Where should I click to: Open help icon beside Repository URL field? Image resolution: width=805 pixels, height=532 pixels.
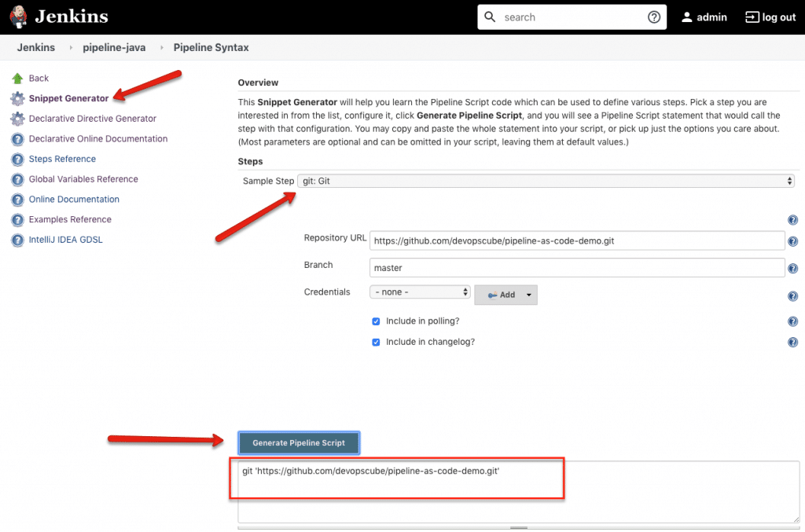coord(792,241)
